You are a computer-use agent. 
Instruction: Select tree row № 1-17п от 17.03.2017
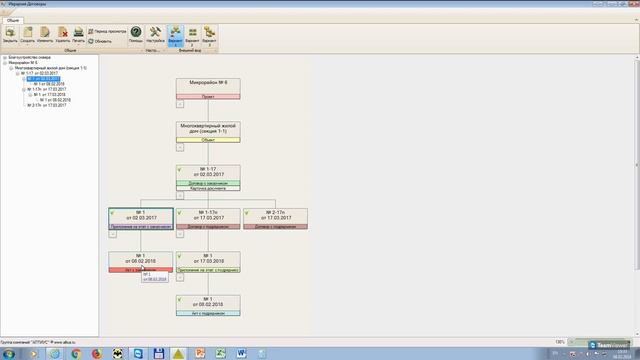pyautogui.click(x=47, y=89)
